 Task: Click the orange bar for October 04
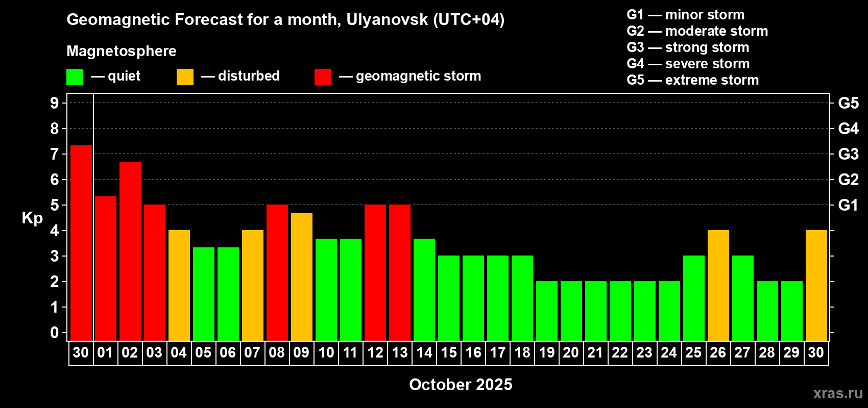(x=179, y=285)
